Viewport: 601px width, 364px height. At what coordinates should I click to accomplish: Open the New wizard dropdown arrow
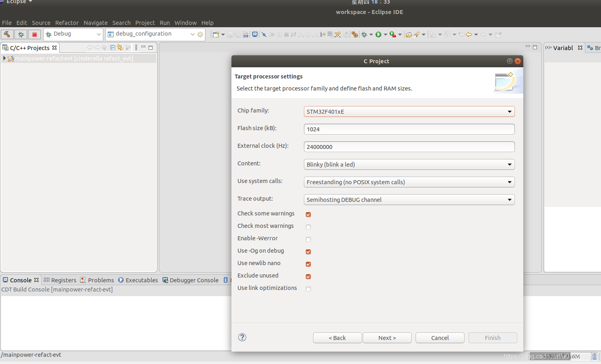223,34
